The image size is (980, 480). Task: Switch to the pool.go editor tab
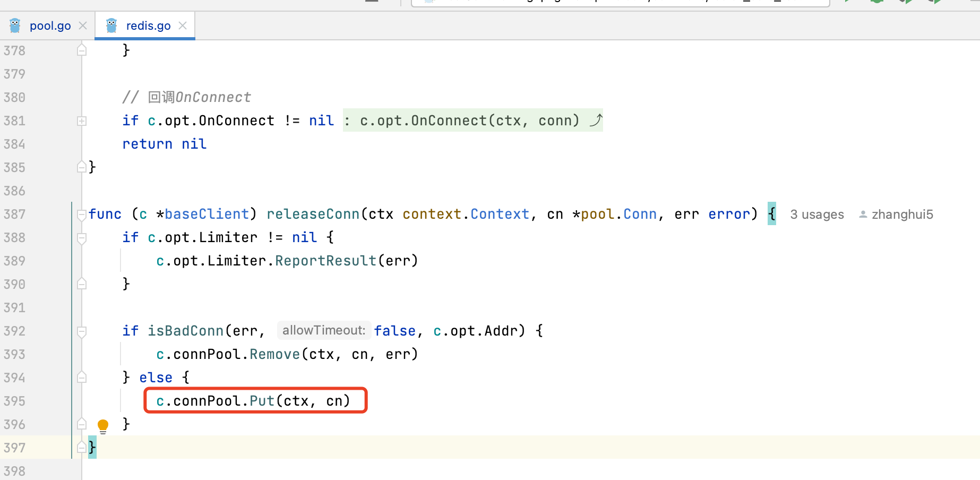[x=50, y=25]
